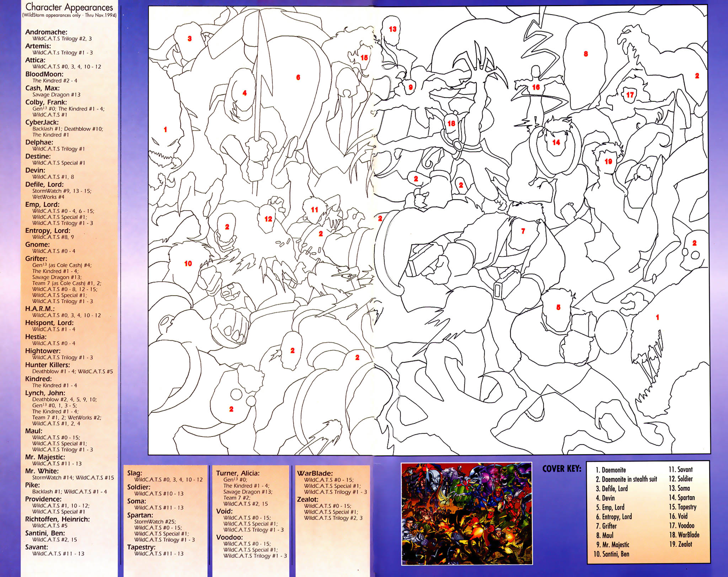
Task: Click '2. Daemonite in stealth suit' key entry
Action: [x=626, y=479]
